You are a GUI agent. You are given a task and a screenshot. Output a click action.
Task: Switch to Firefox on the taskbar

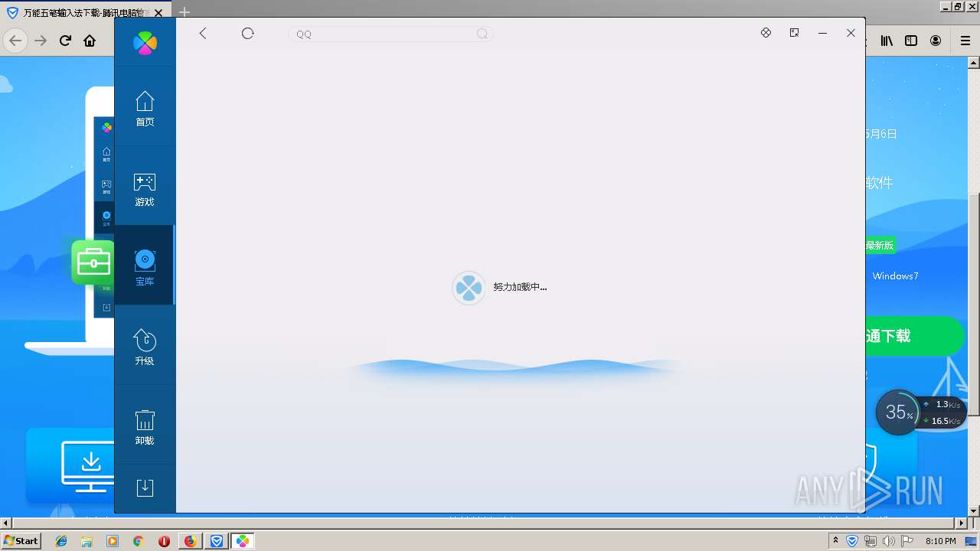tap(191, 541)
